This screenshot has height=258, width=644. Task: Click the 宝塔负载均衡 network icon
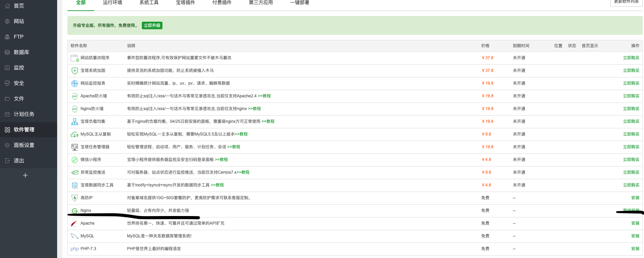pos(75,121)
